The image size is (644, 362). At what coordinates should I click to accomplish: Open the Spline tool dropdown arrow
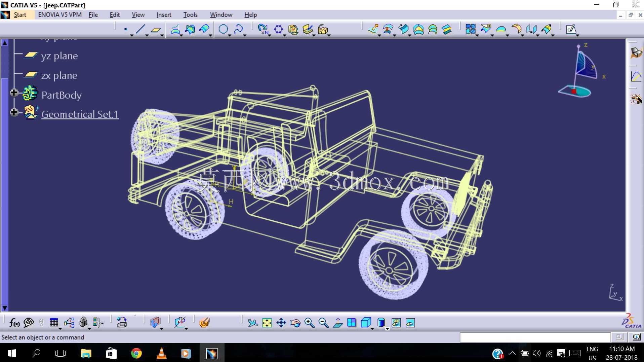(x=245, y=35)
